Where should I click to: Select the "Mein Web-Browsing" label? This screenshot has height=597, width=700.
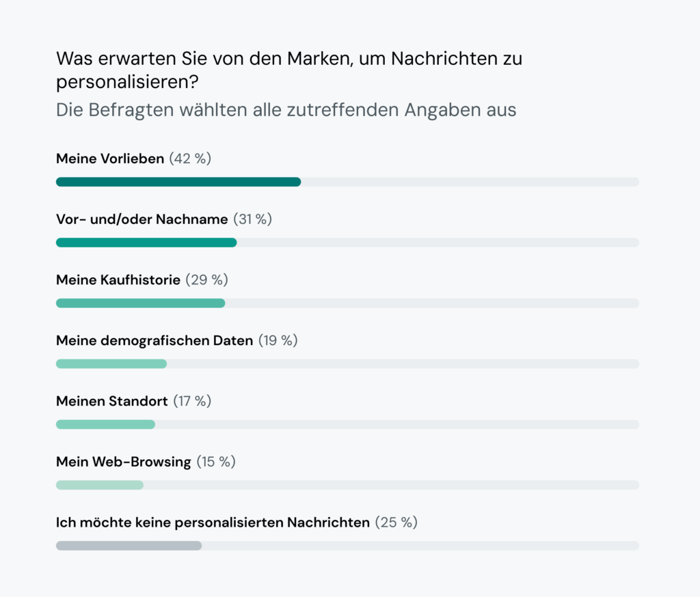click(123, 462)
